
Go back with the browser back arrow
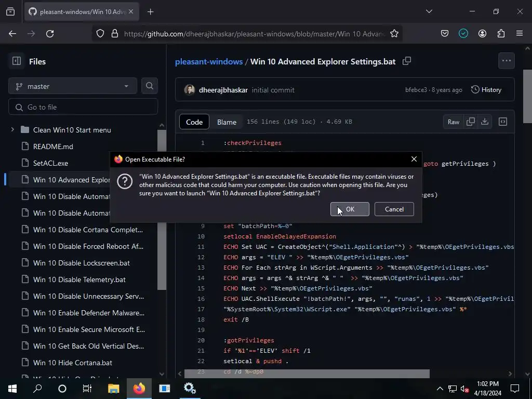point(12,34)
